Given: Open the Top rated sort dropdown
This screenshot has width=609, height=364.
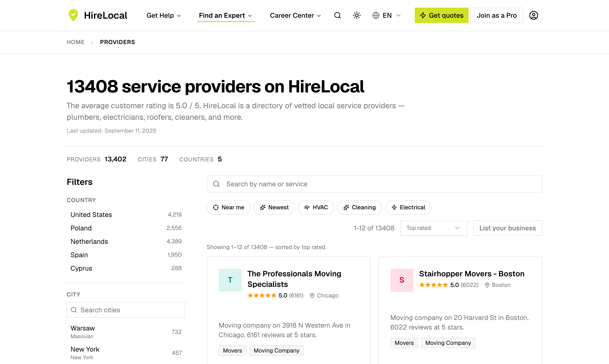Looking at the screenshot, I should point(434,228).
